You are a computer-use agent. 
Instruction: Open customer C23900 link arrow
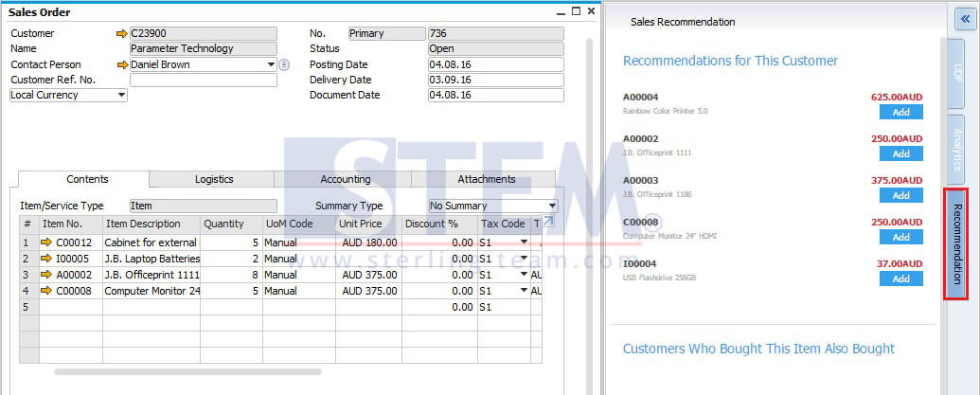click(x=122, y=34)
